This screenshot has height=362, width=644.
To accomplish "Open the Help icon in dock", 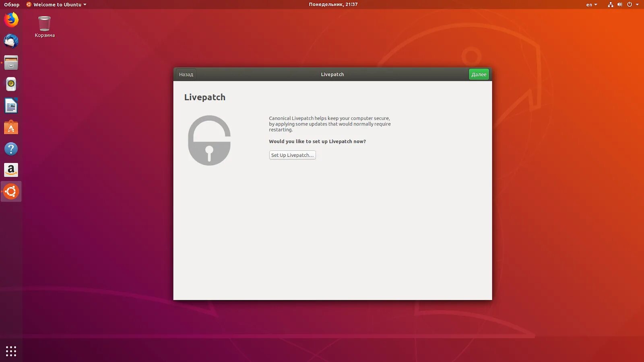I will [11, 149].
